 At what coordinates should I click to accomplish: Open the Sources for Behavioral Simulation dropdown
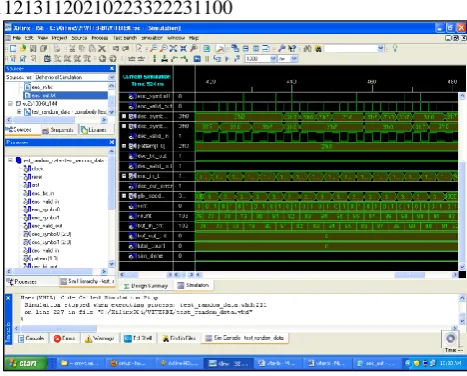[x=112, y=77]
